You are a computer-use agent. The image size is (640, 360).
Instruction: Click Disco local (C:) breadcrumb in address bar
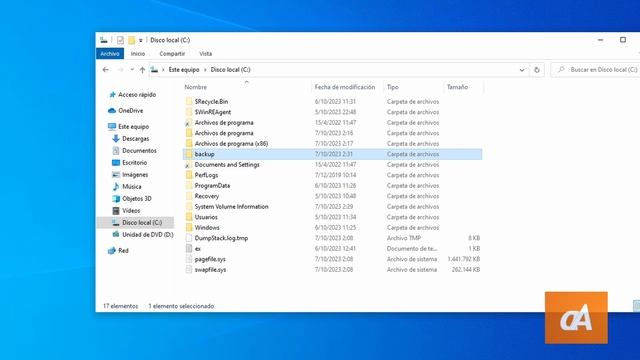[x=230, y=70]
